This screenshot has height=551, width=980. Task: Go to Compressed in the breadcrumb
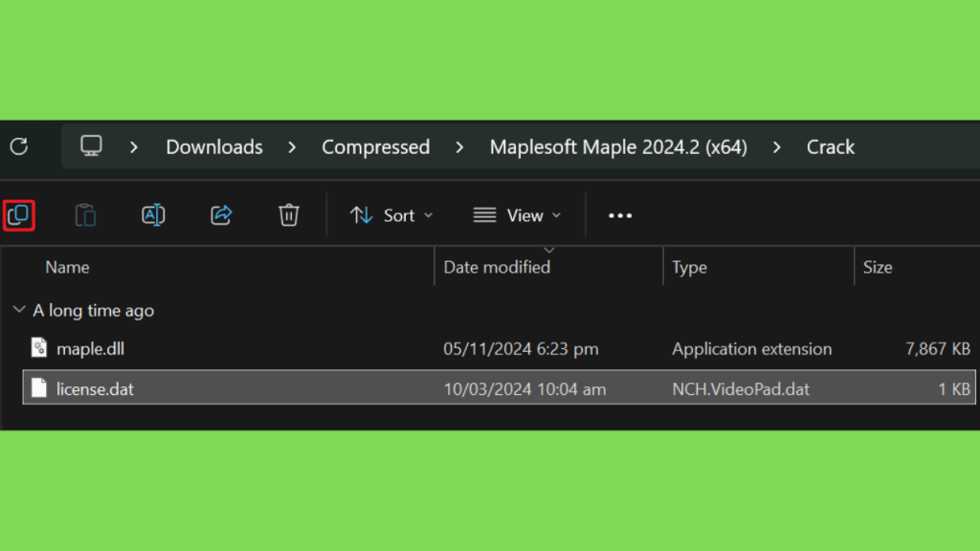coord(375,147)
